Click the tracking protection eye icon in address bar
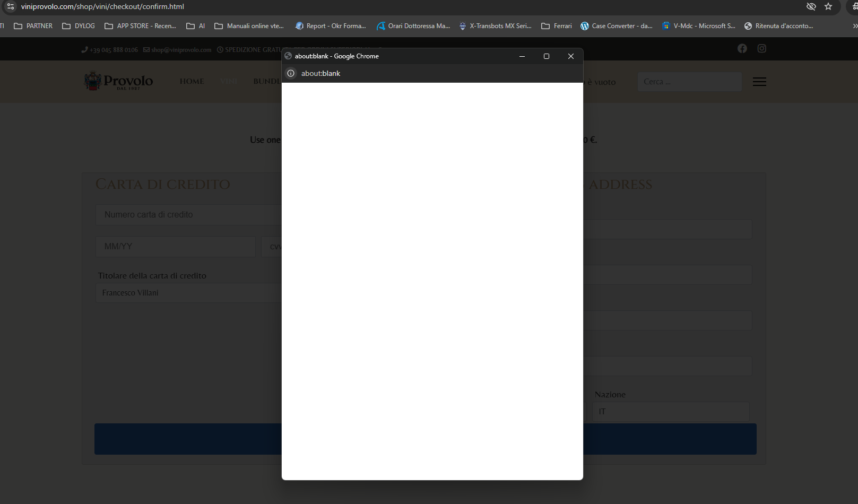The height and width of the screenshot is (504, 858). (811, 6)
